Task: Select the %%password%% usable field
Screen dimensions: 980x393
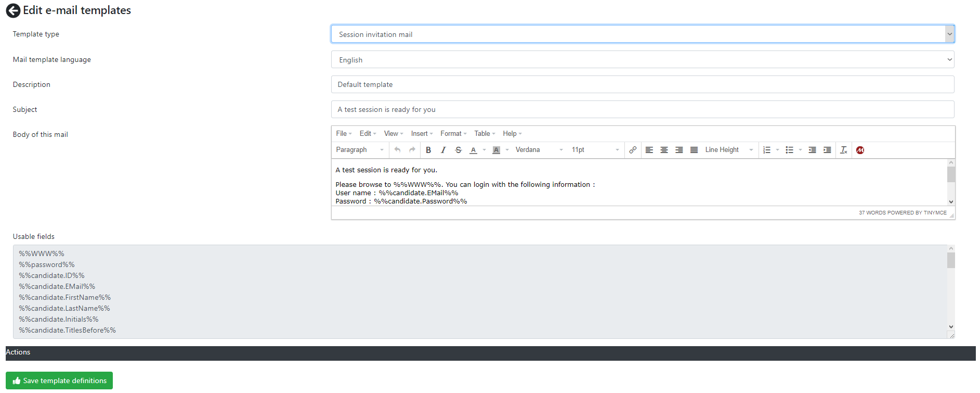Action: pyautogui.click(x=47, y=264)
